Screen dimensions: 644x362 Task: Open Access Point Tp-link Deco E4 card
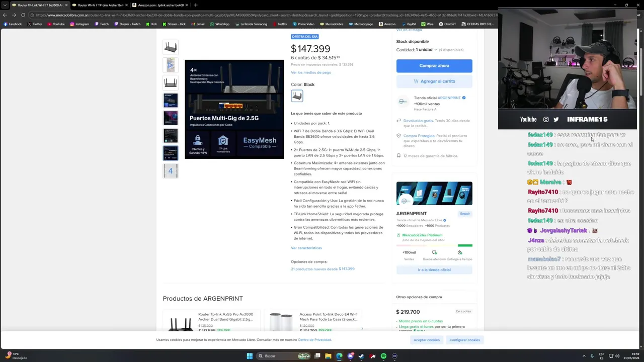pyautogui.click(x=313, y=320)
